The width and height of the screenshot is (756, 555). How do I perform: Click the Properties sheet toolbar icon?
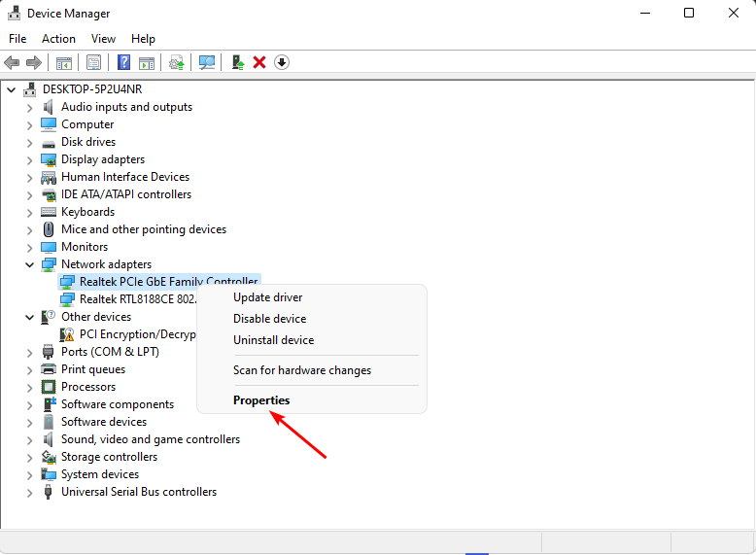click(x=93, y=62)
